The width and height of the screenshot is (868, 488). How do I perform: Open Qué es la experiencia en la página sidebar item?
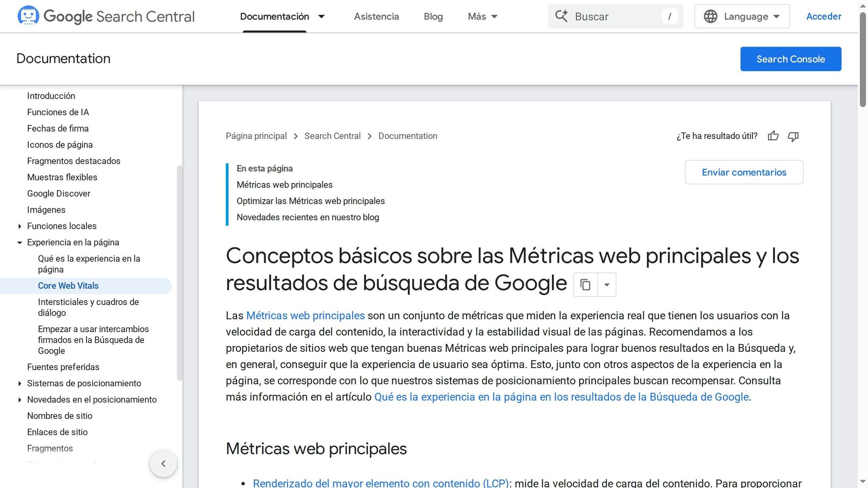click(x=89, y=264)
